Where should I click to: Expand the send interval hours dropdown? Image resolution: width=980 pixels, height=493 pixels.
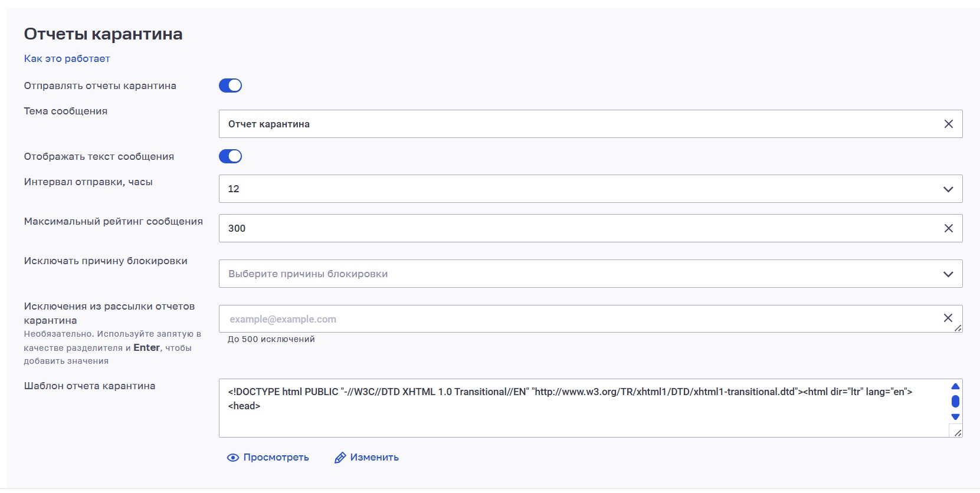coord(591,189)
